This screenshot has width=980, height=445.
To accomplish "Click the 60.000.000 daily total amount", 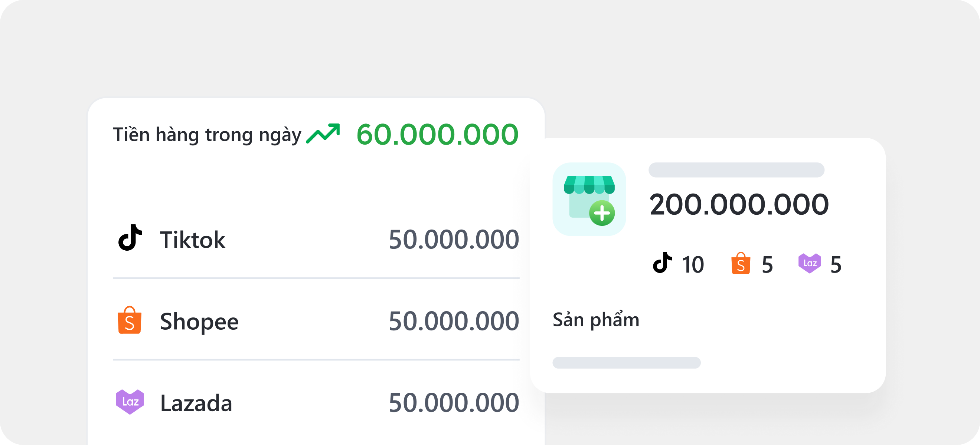I will click(x=437, y=135).
